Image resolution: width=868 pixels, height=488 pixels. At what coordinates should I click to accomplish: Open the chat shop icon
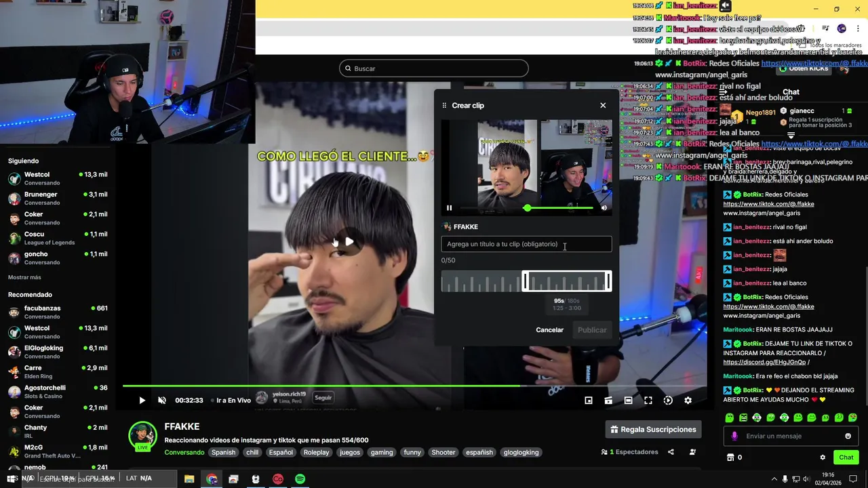click(x=730, y=457)
